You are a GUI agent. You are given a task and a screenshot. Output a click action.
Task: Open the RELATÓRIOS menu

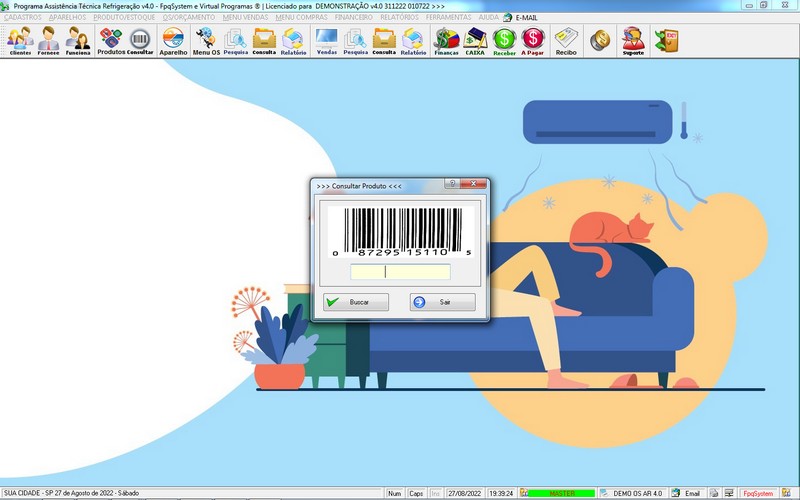coord(399,17)
